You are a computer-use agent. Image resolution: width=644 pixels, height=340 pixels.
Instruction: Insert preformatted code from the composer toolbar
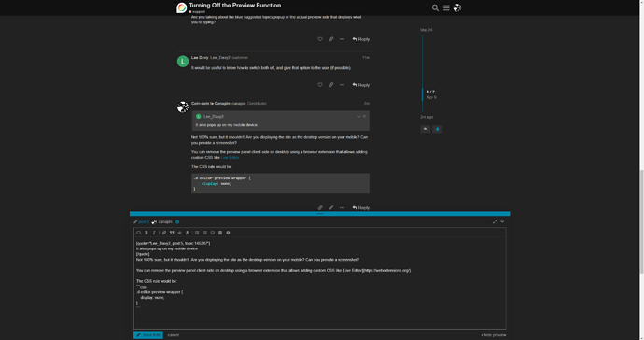179,233
